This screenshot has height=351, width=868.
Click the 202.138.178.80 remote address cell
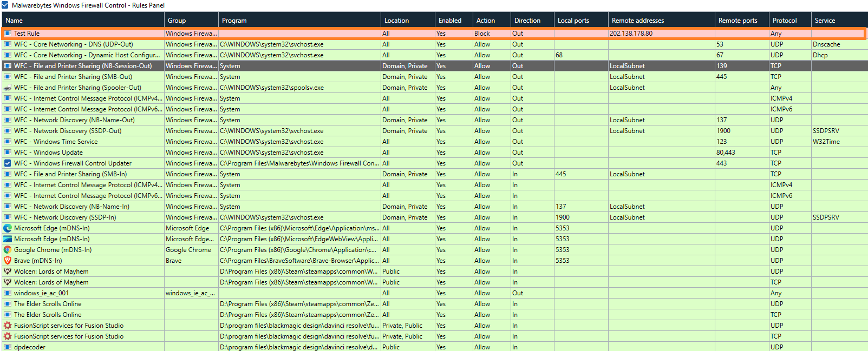click(x=631, y=34)
